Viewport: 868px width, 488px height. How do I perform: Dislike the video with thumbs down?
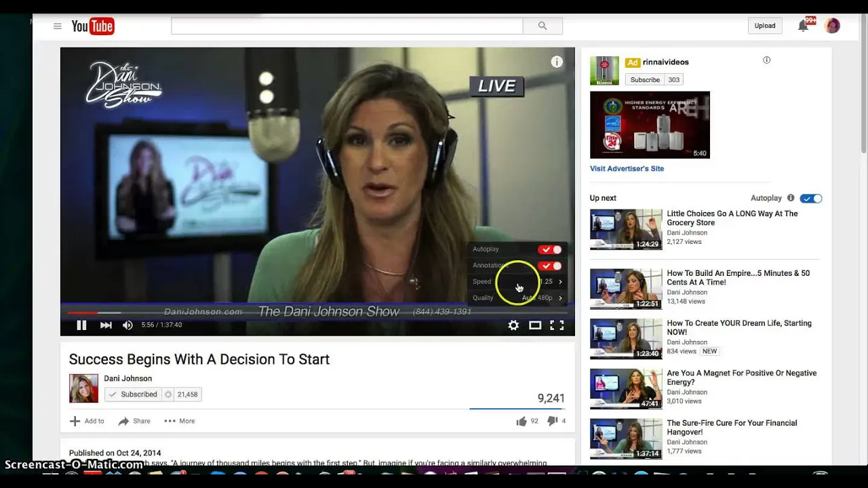552,421
